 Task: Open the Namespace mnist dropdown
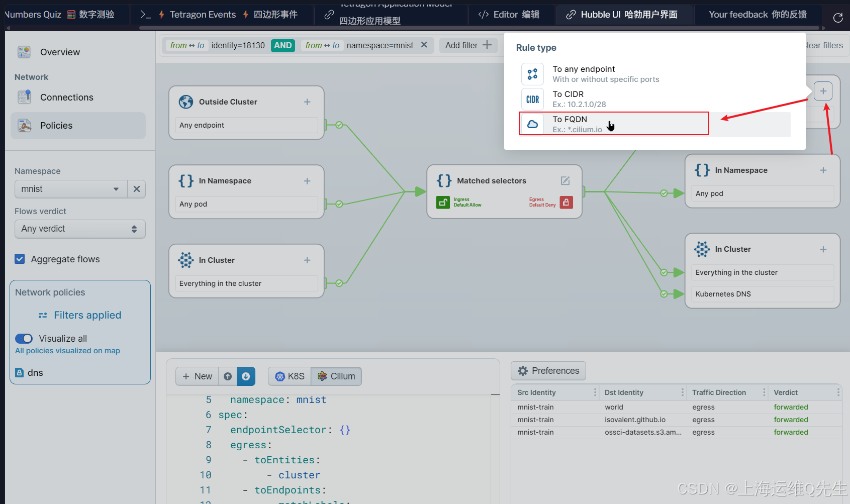pos(71,189)
